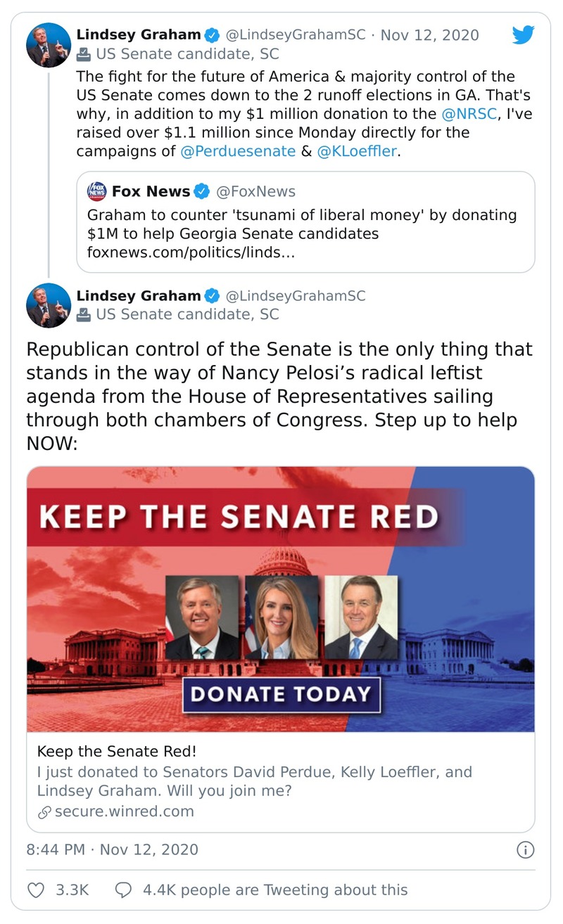This screenshot has height=924, width=563.
Task: Open the @Perduesenate mention link
Action: [x=238, y=151]
